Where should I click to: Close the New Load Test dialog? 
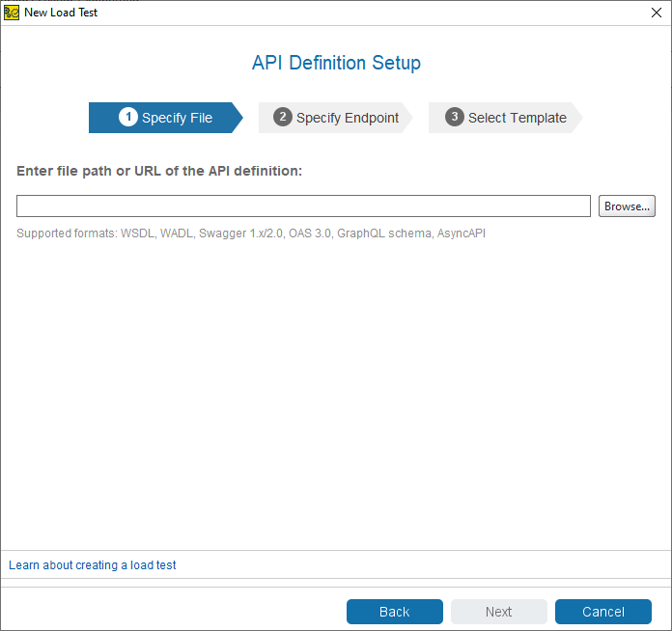pyautogui.click(x=657, y=13)
